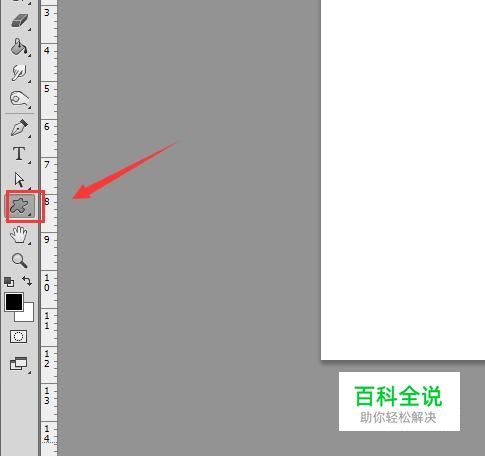Select the Type tool
This screenshot has height=456, width=485.
19,154
